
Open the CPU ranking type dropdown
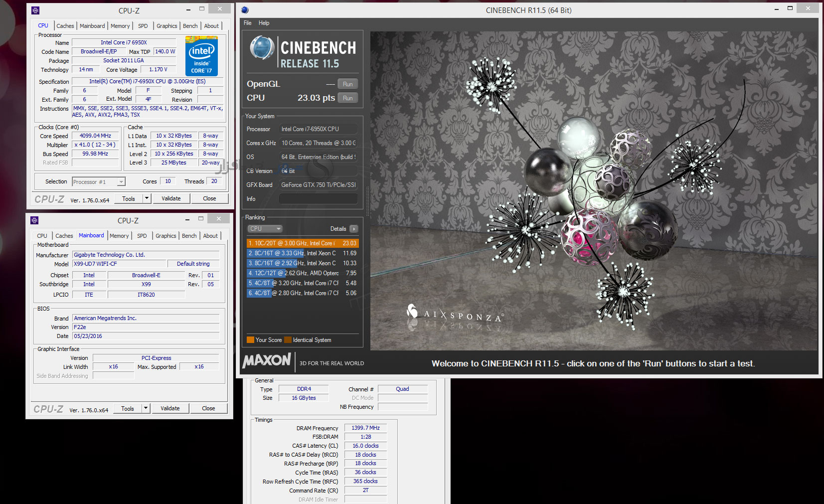coord(265,229)
